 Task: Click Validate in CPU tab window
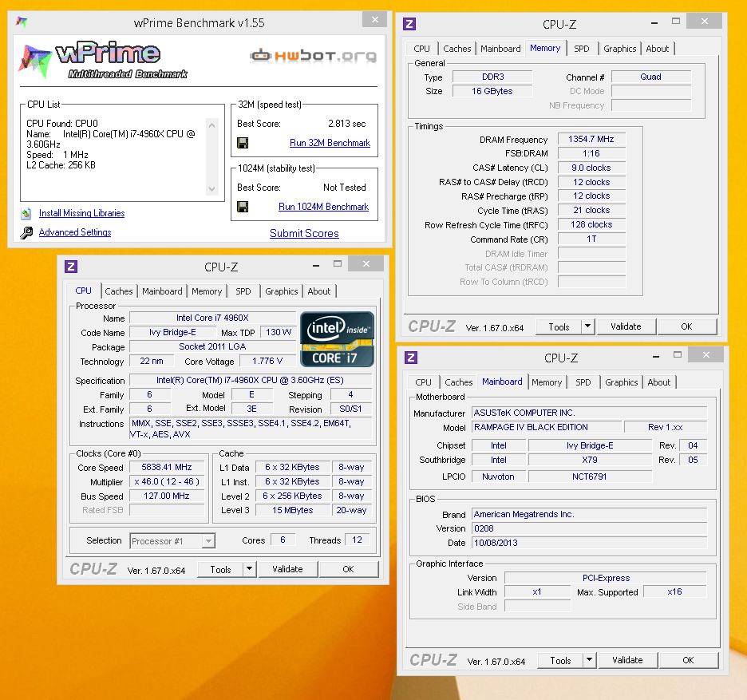pyautogui.click(x=287, y=569)
